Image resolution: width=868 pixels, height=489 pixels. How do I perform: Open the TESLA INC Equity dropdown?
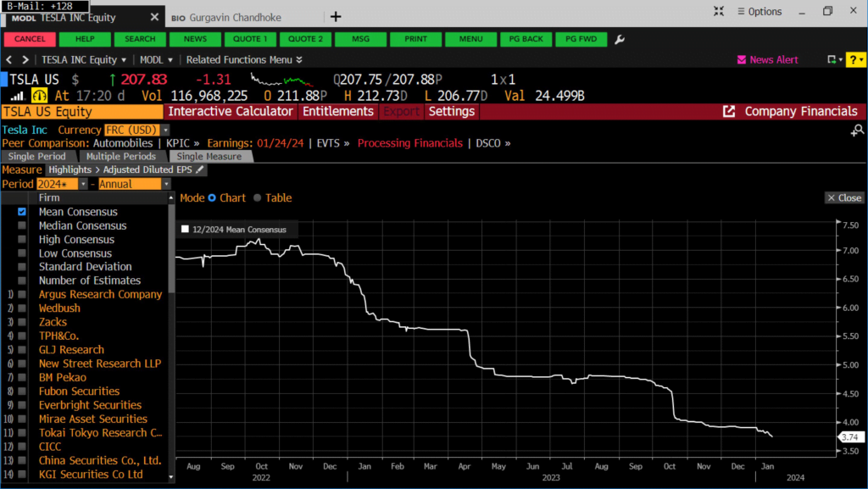[84, 59]
